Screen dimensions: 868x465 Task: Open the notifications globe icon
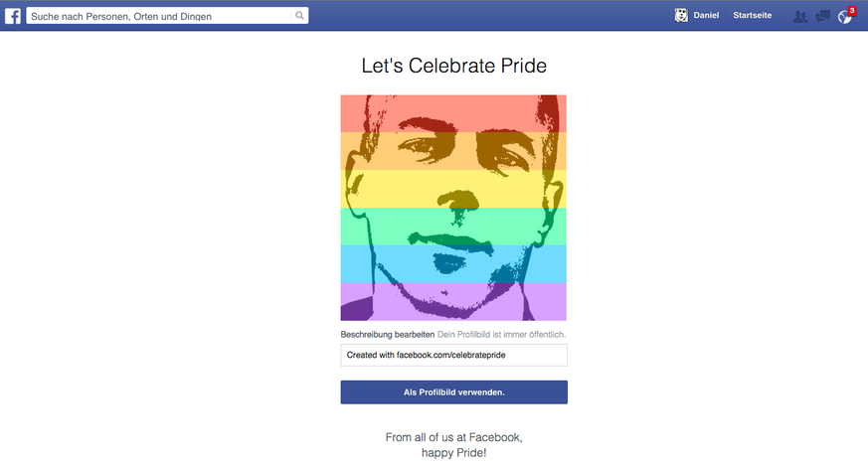[844, 17]
